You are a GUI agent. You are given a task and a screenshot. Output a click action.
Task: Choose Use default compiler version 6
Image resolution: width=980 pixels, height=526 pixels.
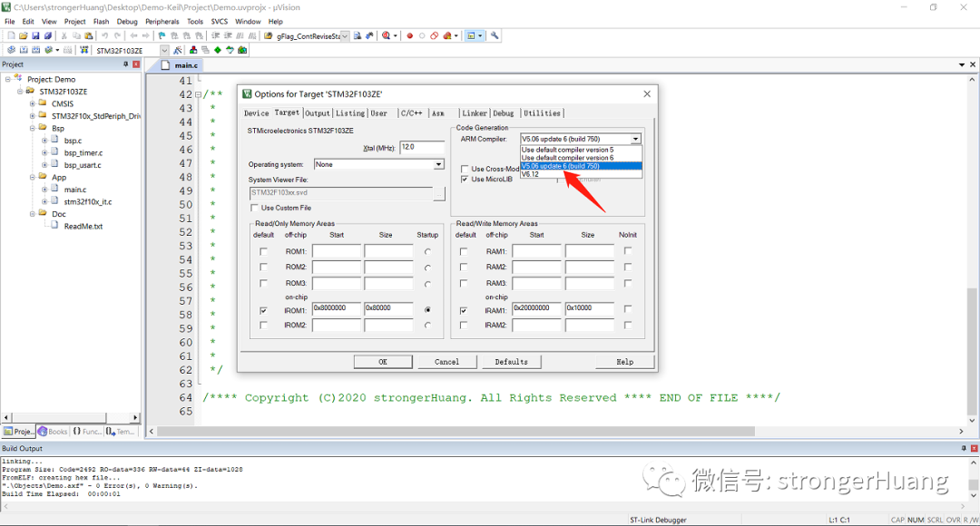581,158
